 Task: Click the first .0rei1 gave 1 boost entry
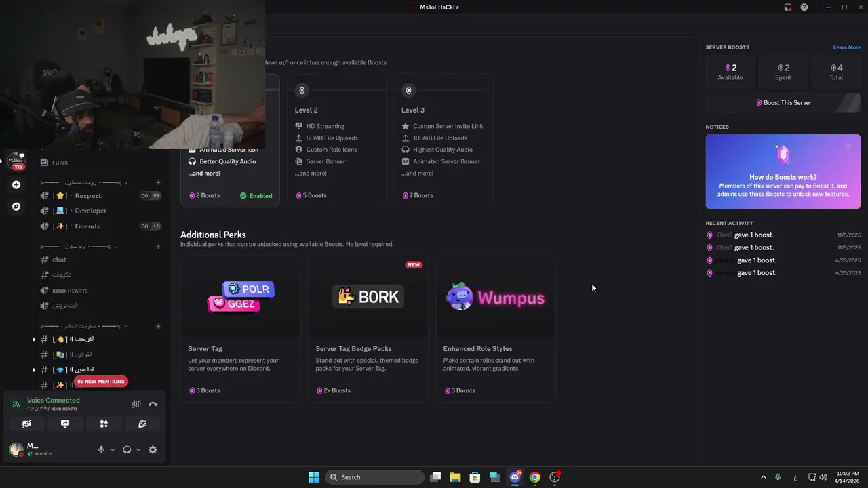(783, 235)
